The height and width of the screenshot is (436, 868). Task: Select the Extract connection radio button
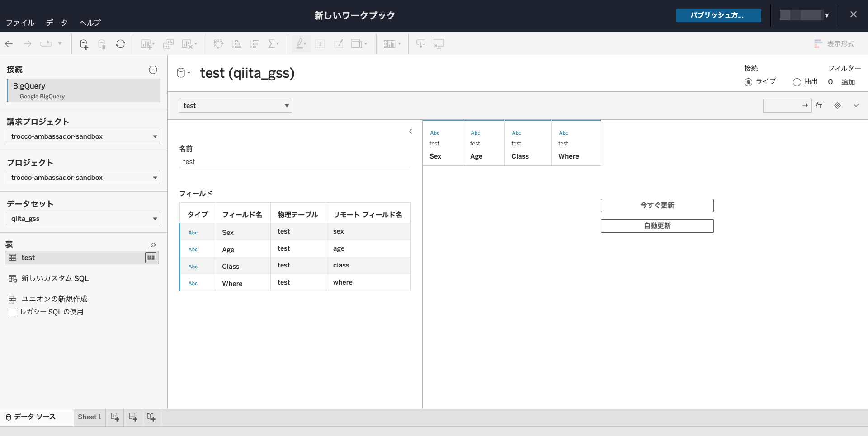point(797,82)
